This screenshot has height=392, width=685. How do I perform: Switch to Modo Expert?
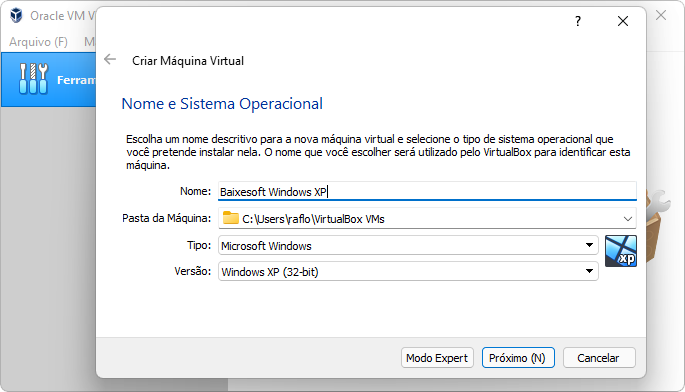tap(437, 358)
